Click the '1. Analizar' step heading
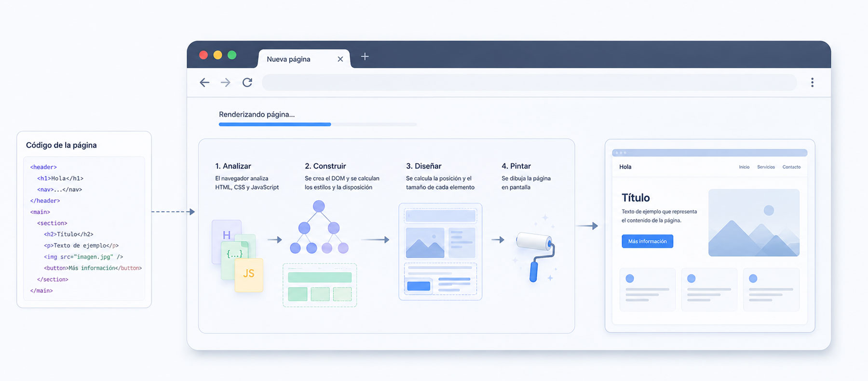This screenshot has width=868, height=381. tap(233, 166)
